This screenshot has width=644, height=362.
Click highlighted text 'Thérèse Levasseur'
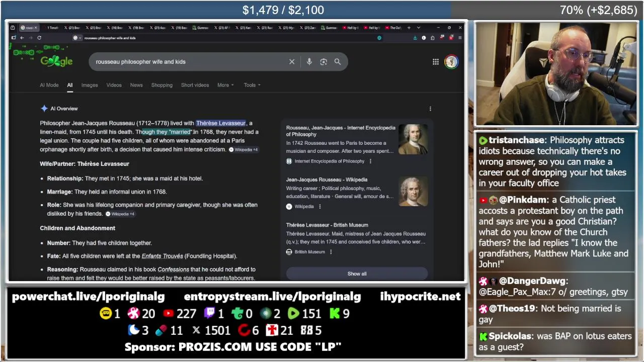[x=221, y=123]
